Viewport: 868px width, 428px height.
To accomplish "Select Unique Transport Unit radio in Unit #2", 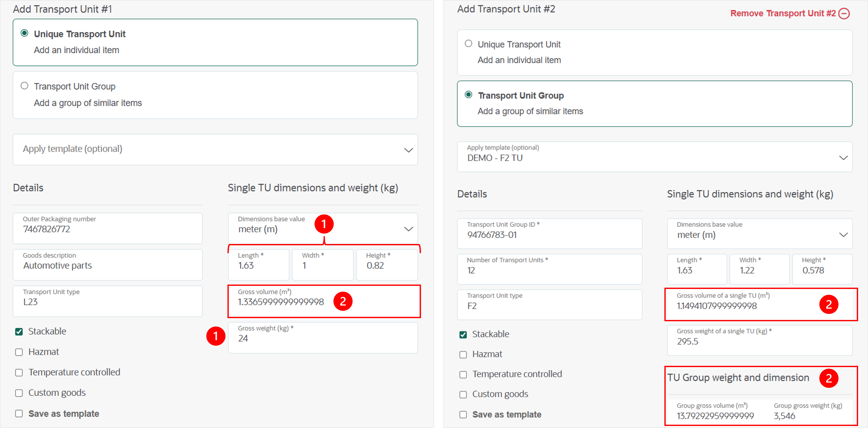I will (x=468, y=43).
